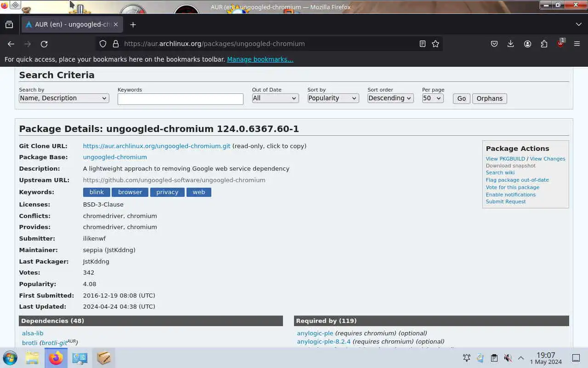Viewport: 588px width, 368px height.
Task: Close the AUR ungoogled-chromium tab
Action: point(116,24)
